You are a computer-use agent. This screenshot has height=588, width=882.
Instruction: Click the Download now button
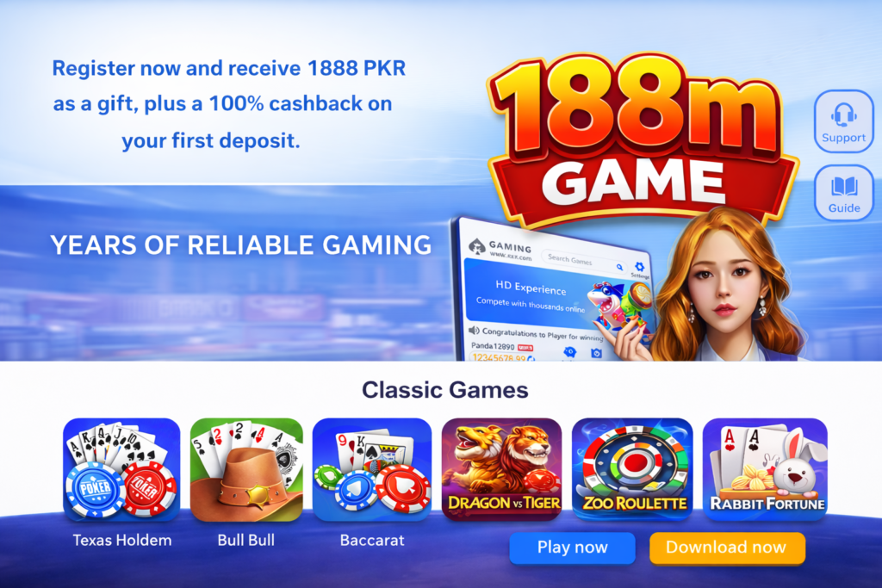point(727,548)
